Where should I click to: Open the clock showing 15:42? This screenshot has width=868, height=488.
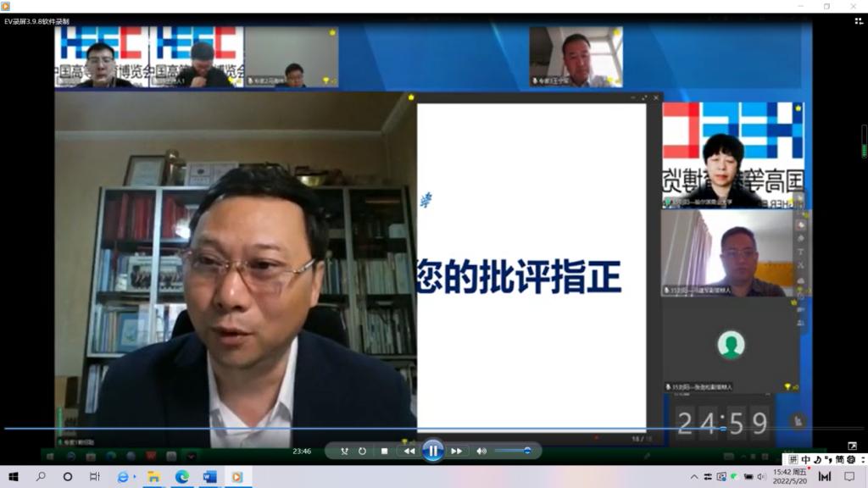click(x=795, y=477)
